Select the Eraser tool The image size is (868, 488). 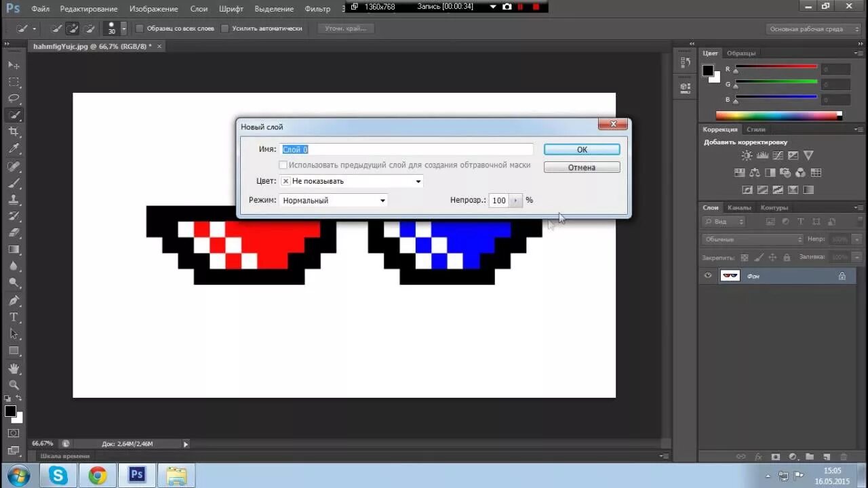point(14,233)
